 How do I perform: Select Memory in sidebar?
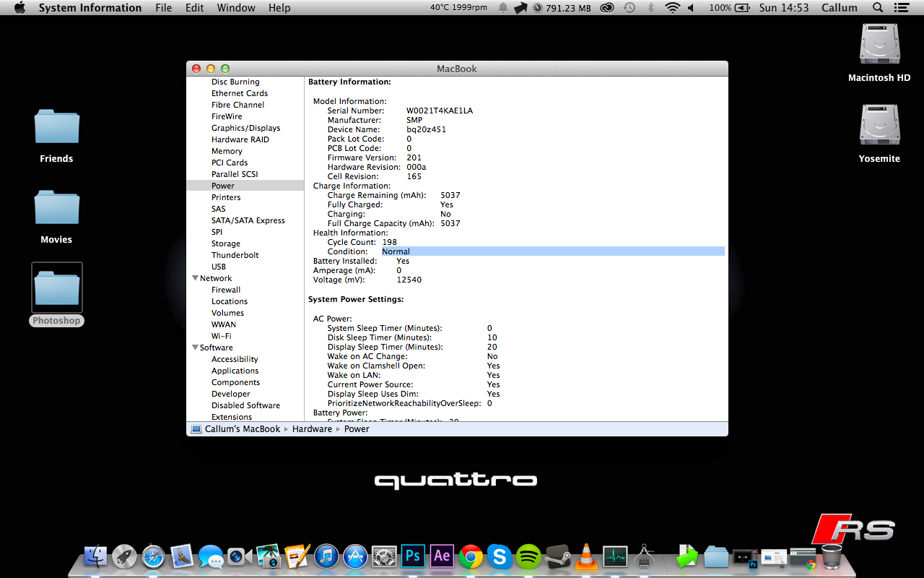pos(227,151)
